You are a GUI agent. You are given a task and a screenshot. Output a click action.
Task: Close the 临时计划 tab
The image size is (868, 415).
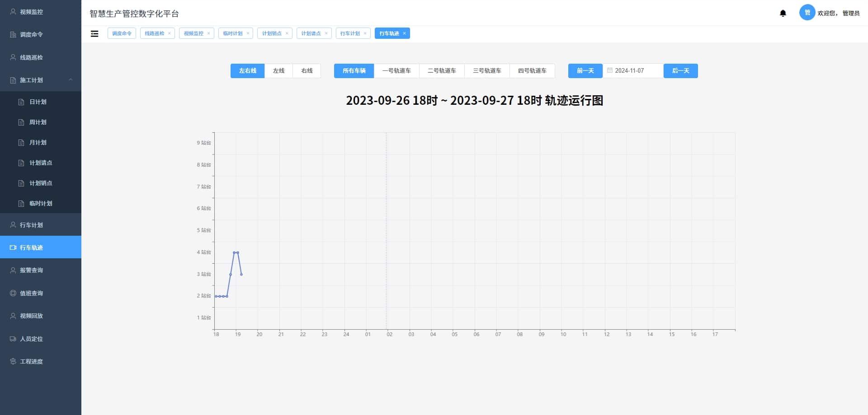248,33
